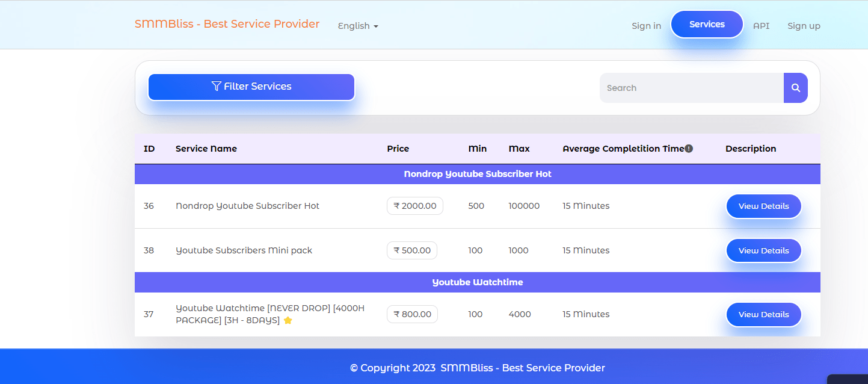Click the ₹ 800.00 price badge

click(412, 314)
